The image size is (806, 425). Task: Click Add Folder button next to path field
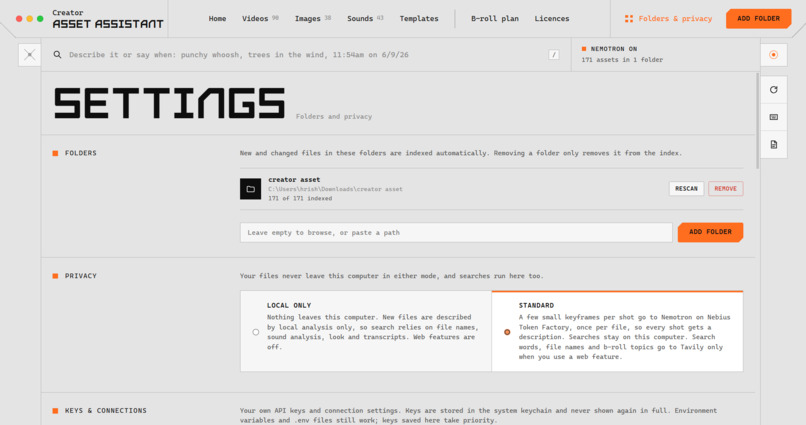point(710,232)
